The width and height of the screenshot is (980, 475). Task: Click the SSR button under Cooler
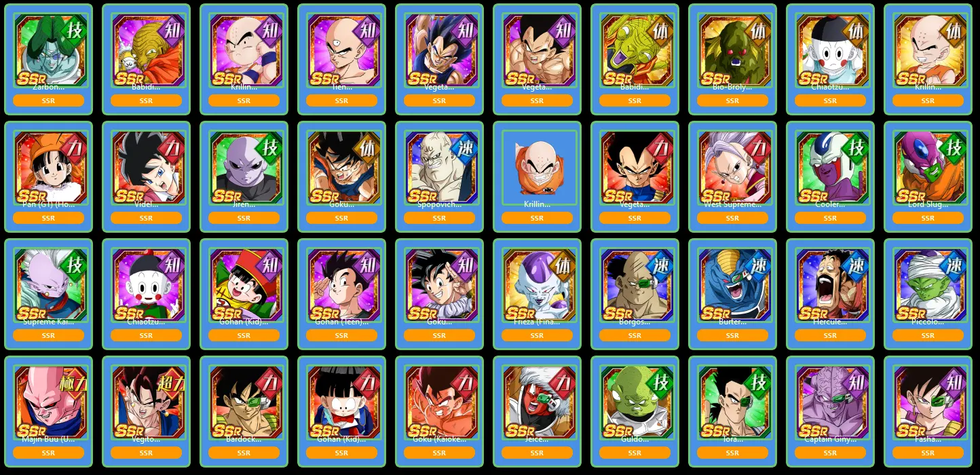tap(830, 218)
